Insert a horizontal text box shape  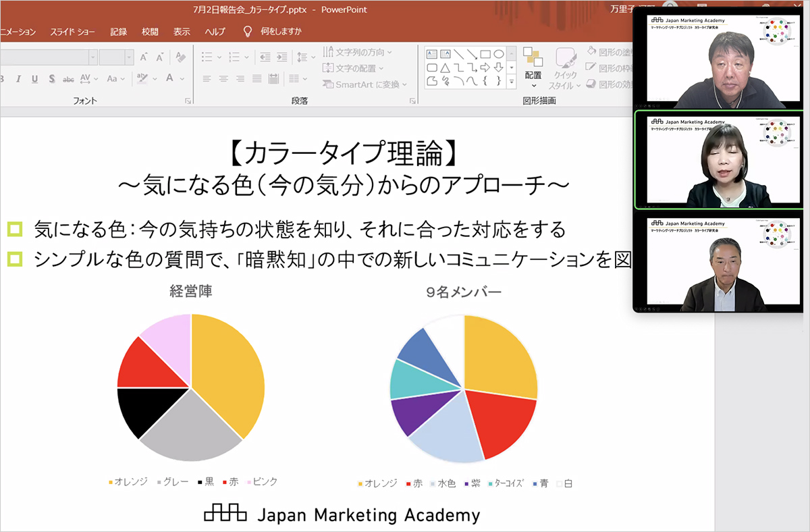[x=431, y=54]
